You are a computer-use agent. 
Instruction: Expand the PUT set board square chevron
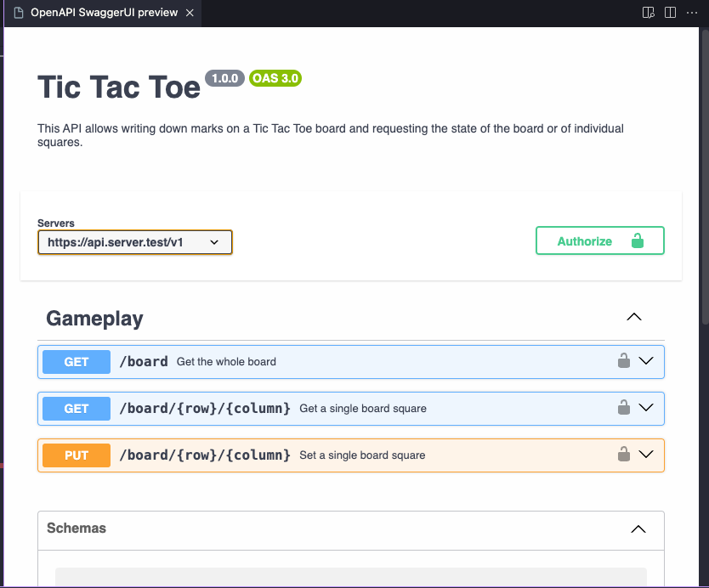[x=646, y=454]
